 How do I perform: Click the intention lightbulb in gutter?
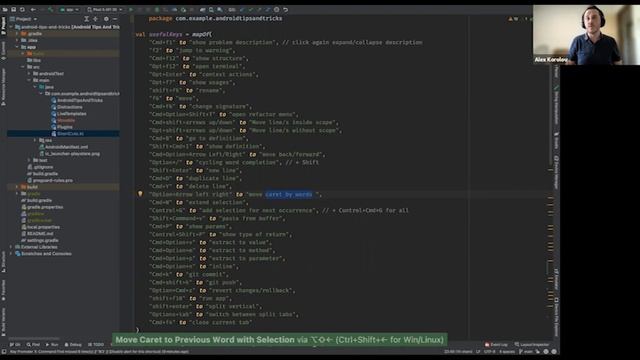(x=140, y=194)
